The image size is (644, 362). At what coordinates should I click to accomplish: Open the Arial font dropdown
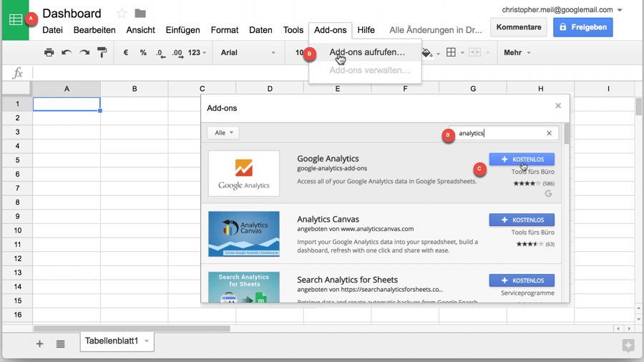tap(248, 52)
